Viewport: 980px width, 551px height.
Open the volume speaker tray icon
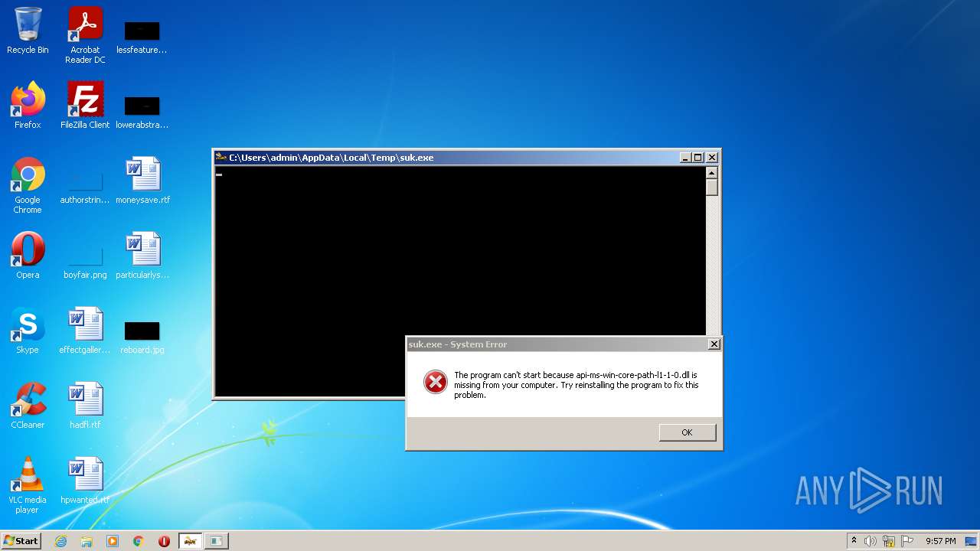point(871,541)
